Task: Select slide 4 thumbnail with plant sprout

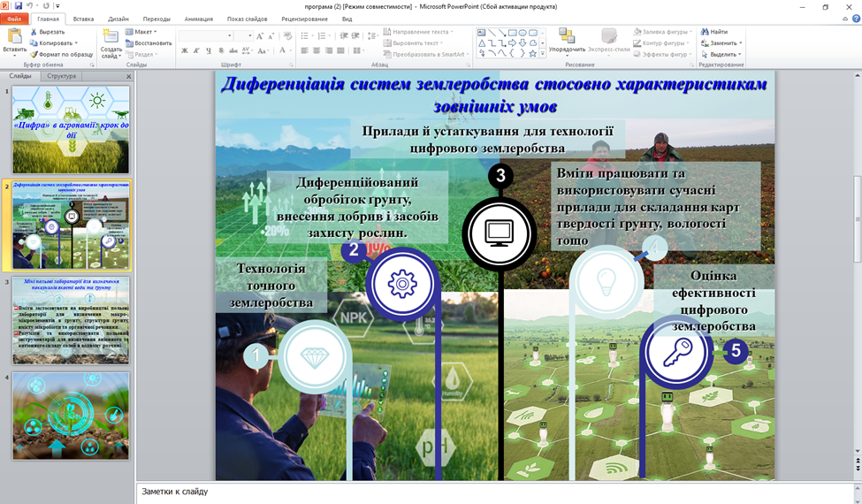Action: point(71,416)
